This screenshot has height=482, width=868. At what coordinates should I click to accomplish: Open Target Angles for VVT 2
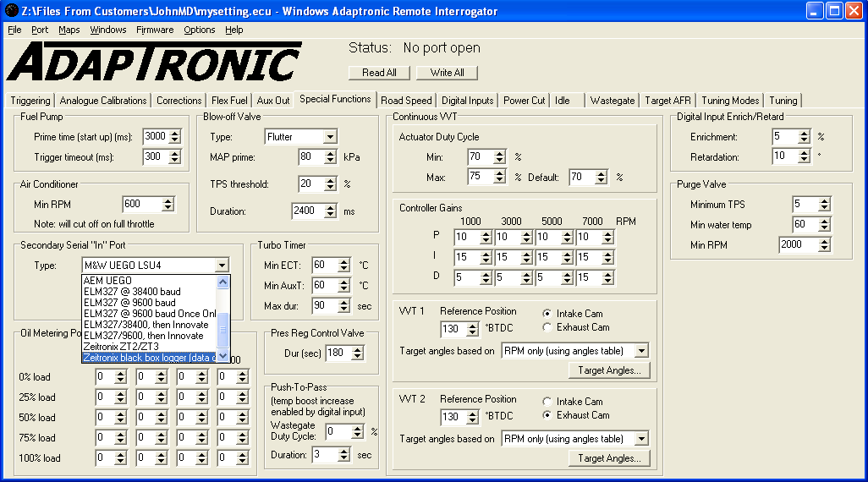tap(609, 458)
